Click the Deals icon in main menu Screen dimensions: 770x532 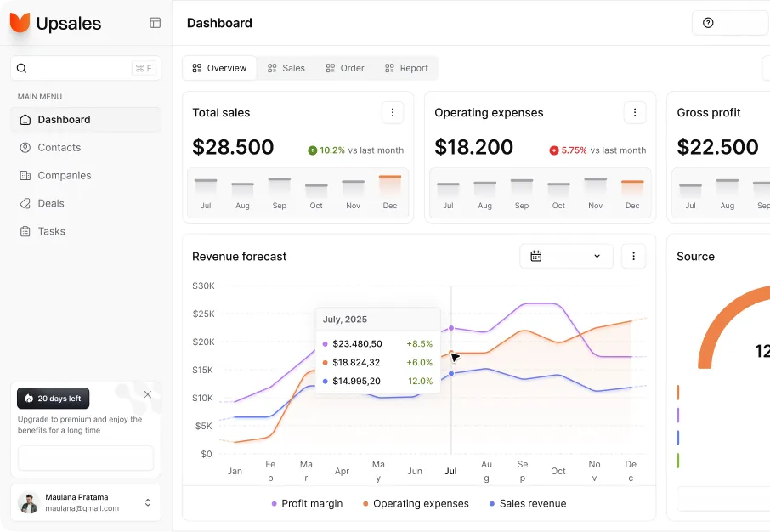(25, 203)
